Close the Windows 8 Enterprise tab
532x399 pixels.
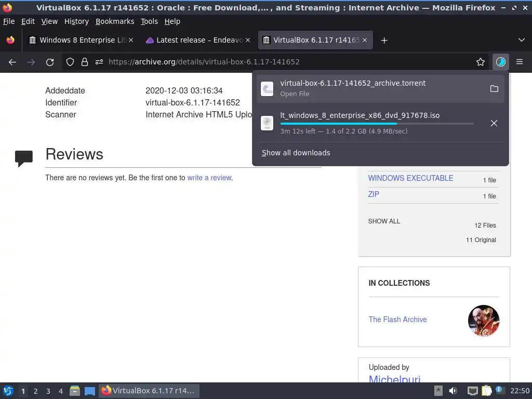(131, 40)
